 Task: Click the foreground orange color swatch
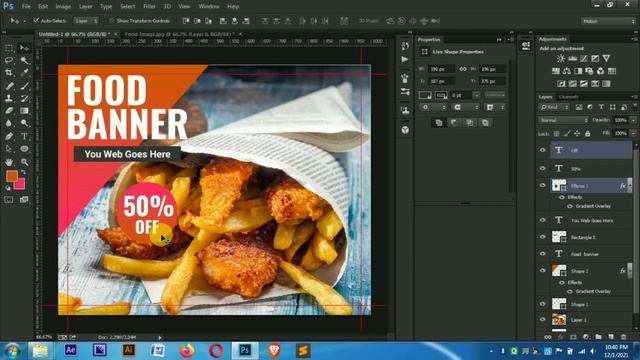tap(11, 176)
